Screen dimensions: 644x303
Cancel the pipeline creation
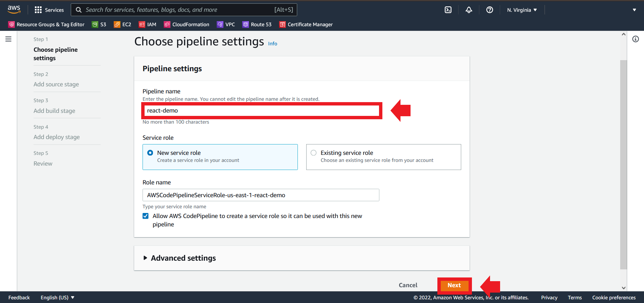coord(408,285)
